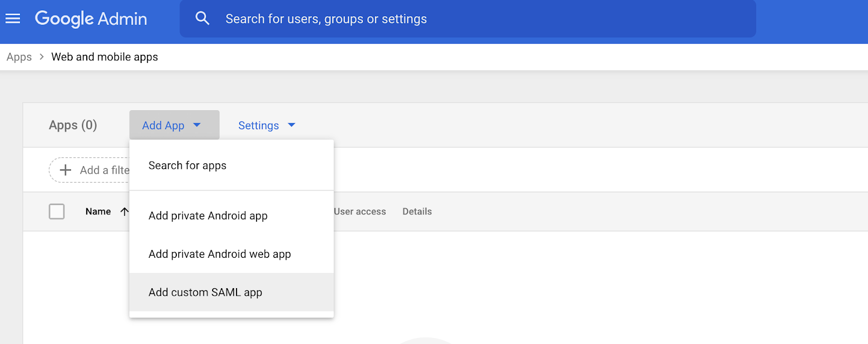Click the Settings caret arrow

coord(291,125)
